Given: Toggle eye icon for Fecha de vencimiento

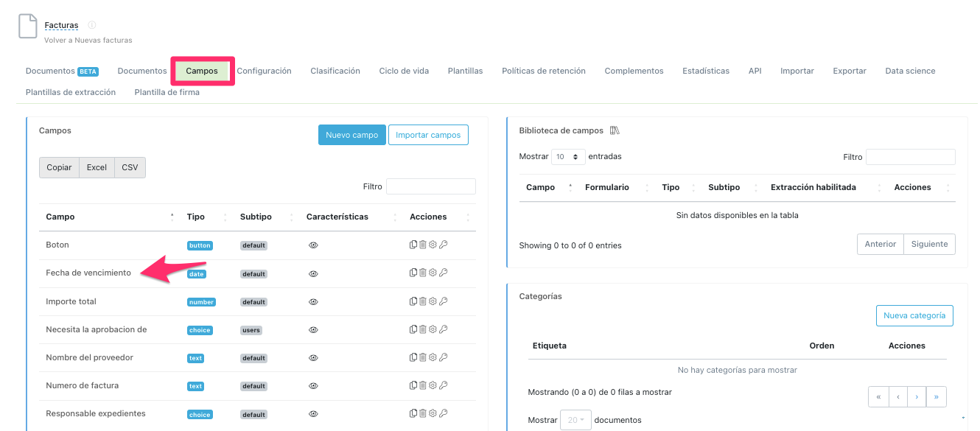Looking at the screenshot, I should (x=313, y=273).
